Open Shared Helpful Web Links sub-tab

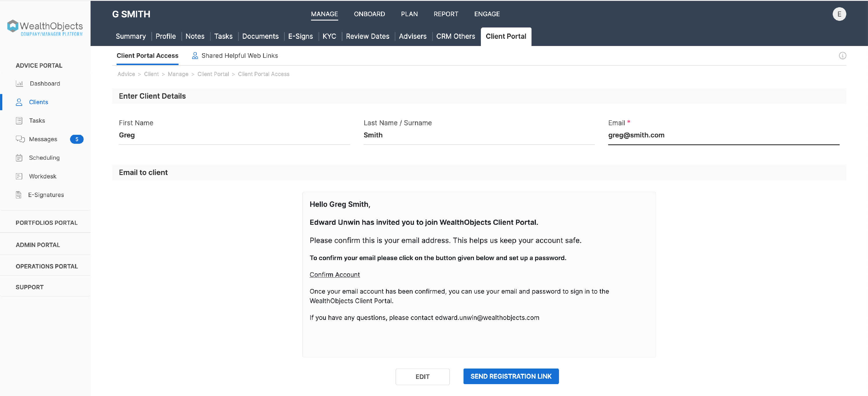(x=240, y=56)
